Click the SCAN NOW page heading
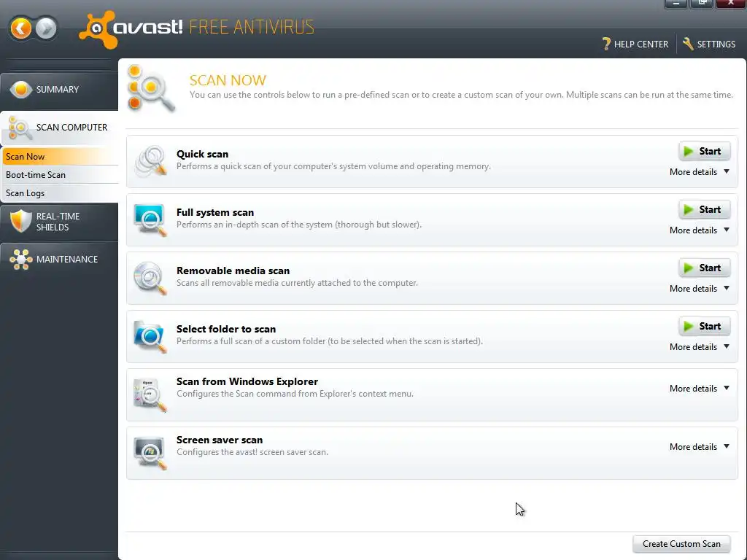The height and width of the screenshot is (560, 747). click(228, 80)
